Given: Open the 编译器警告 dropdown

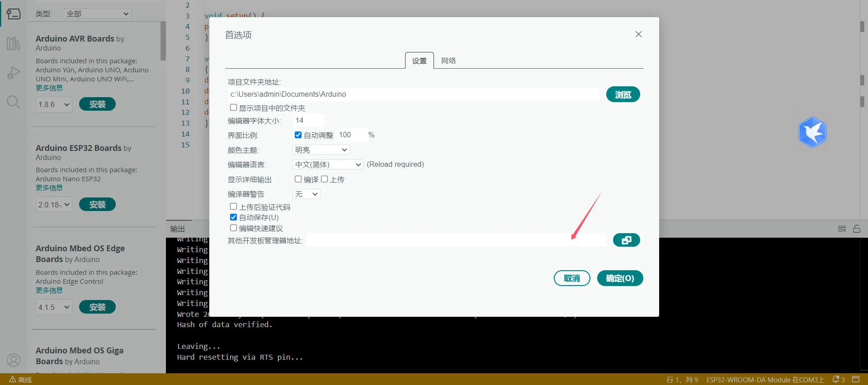Looking at the screenshot, I should 307,194.
